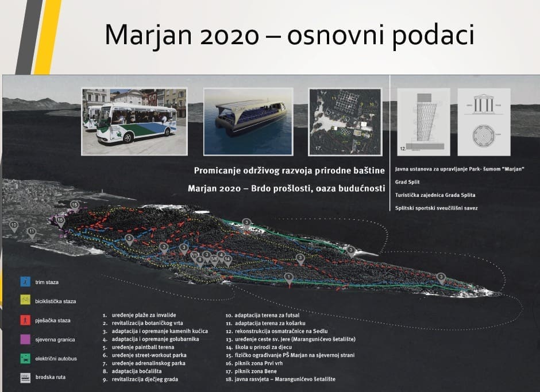Open the solar boat rendering thumbnail

tap(248, 121)
